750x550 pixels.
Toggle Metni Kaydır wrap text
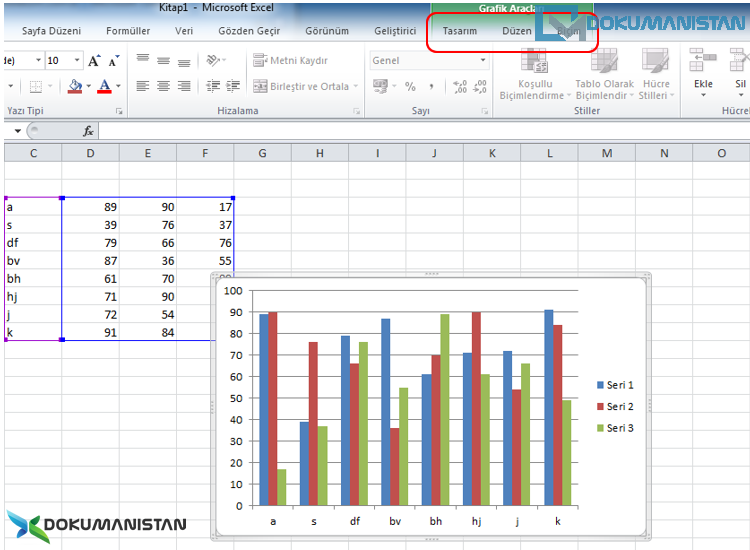coord(290,60)
